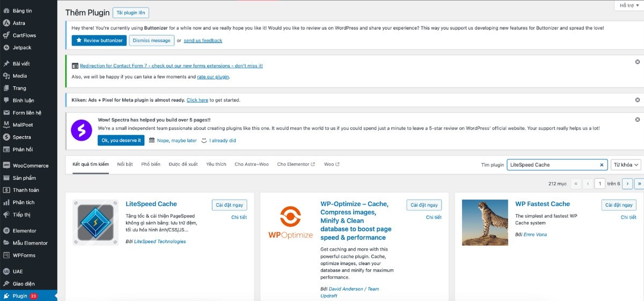Select the MailPoet icon in sidebar
The height and width of the screenshot is (301, 644).
point(6,125)
